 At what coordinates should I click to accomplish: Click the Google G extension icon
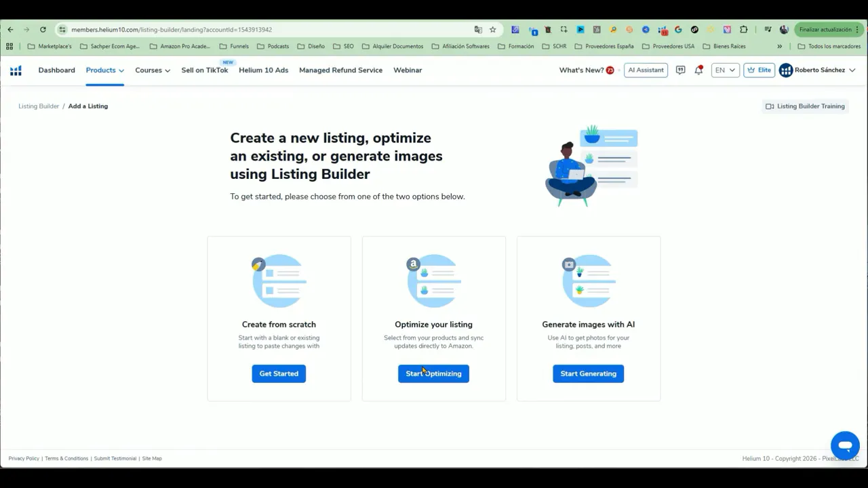click(x=678, y=30)
